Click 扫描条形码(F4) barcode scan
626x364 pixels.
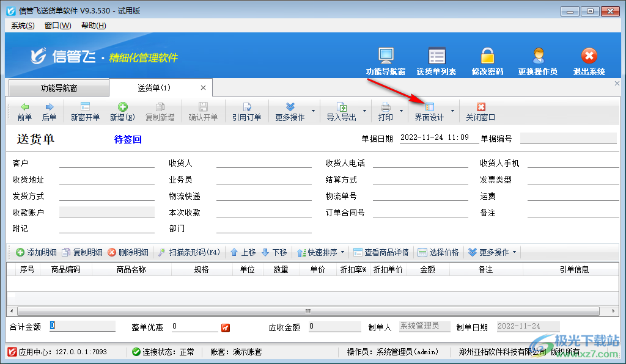point(189,252)
